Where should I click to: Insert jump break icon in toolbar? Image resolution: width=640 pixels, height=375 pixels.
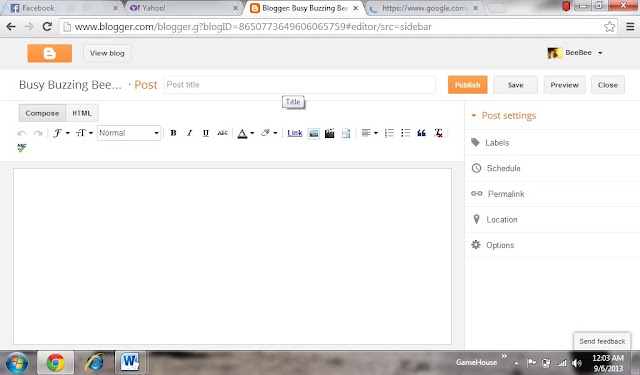click(346, 133)
